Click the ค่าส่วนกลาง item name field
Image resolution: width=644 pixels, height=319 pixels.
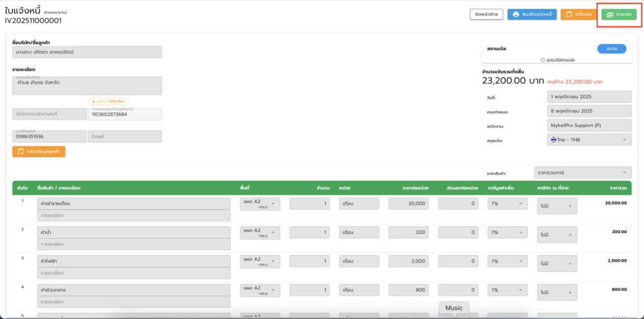pyautogui.click(x=133, y=290)
